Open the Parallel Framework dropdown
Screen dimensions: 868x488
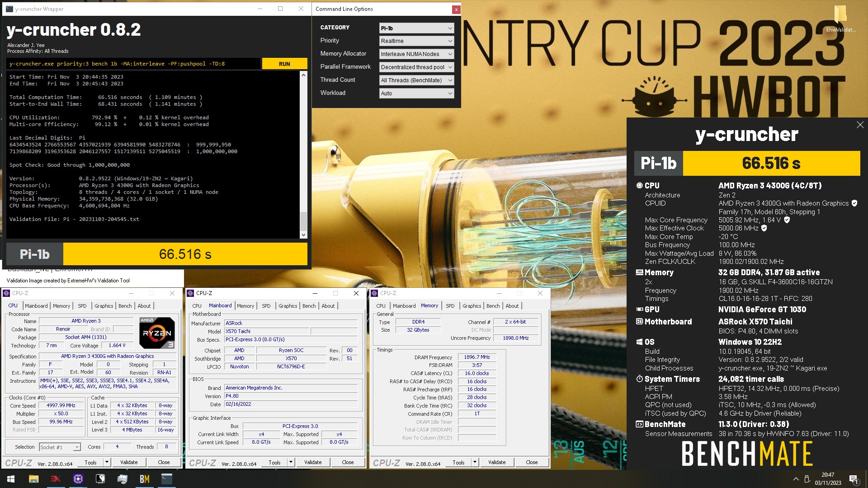[416, 67]
